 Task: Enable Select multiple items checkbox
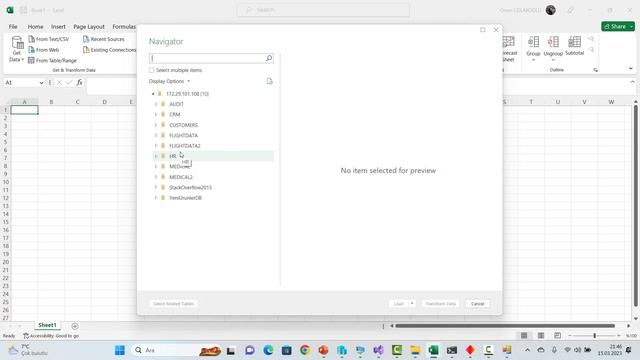coord(151,70)
